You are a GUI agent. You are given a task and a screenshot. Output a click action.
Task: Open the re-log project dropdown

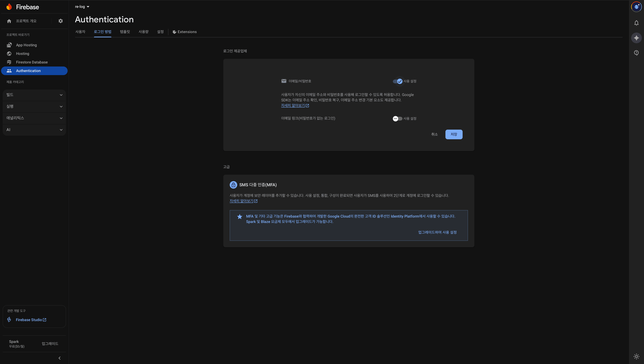pyautogui.click(x=82, y=7)
